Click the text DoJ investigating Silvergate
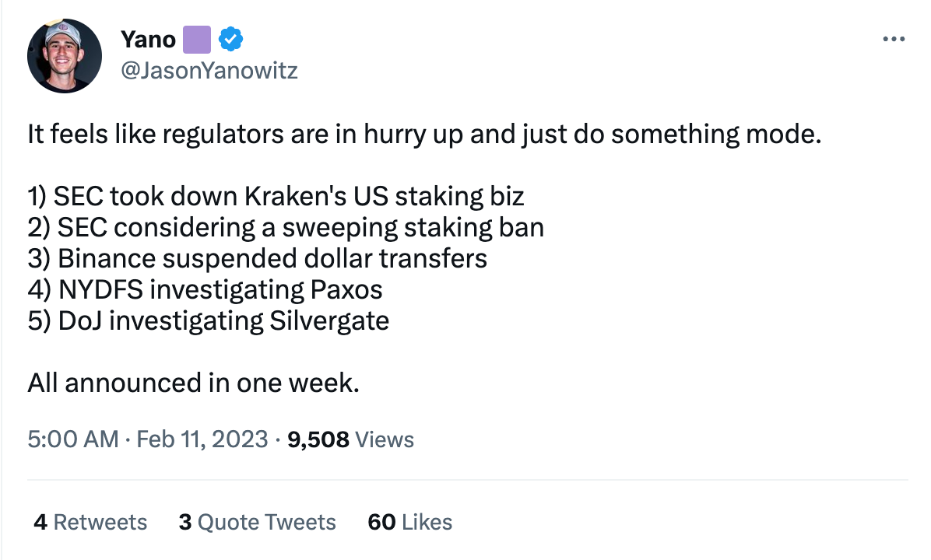Screen dimensions: 931x560 (208, 320)
